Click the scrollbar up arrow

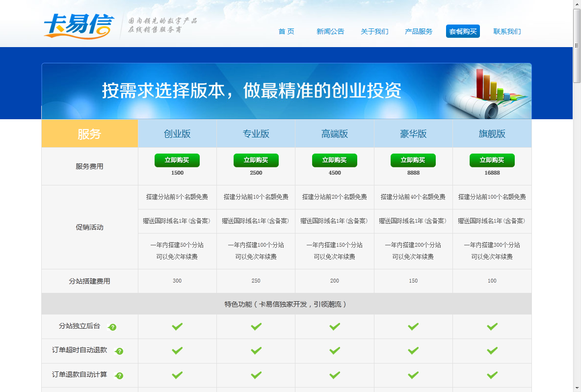pyautogui.click(x=577, y=4)
